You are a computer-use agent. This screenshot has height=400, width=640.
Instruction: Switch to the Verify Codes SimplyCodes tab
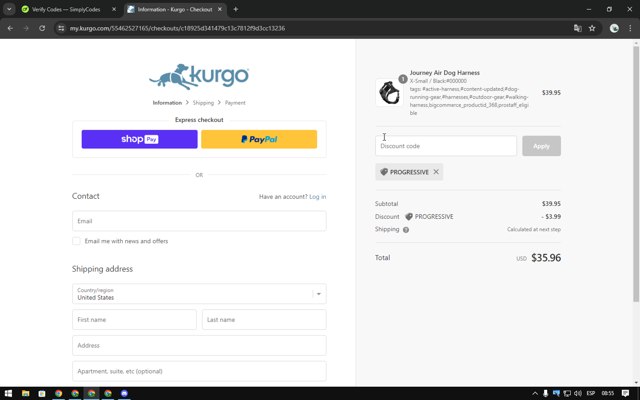pyautogui.click(x=65, y=9)
